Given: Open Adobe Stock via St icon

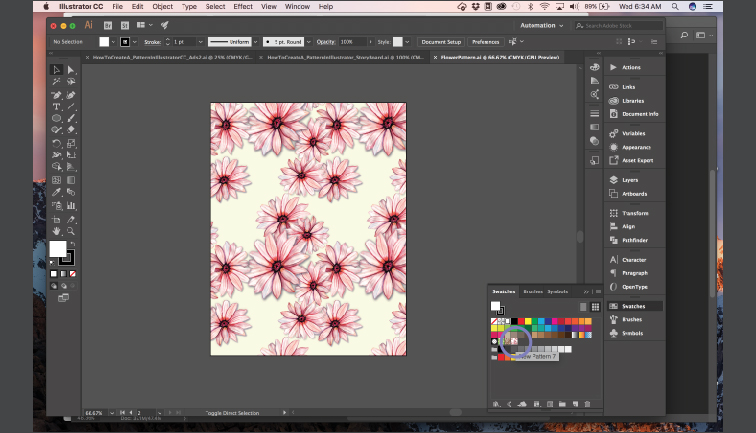Looking at the screenshot, I should point(125,26).
